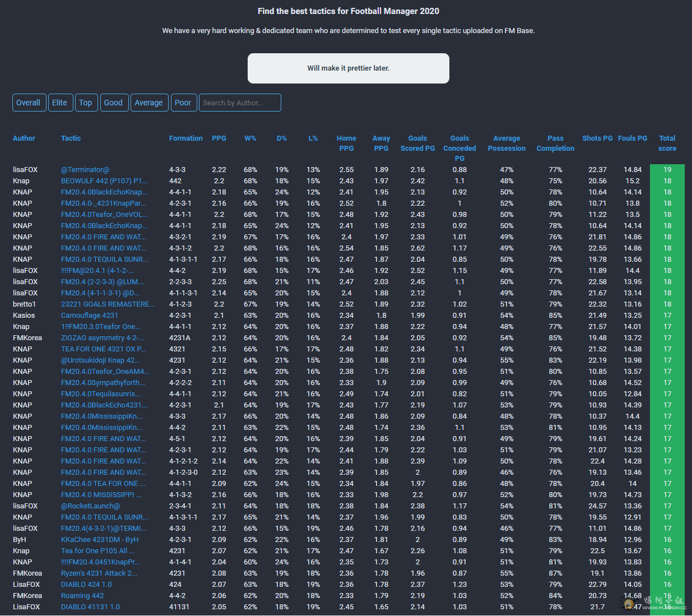Image resolution: width=692 pixels, height=616 pixels.
Task: Open the Roaming 442 tactic link
Action: 82,596
